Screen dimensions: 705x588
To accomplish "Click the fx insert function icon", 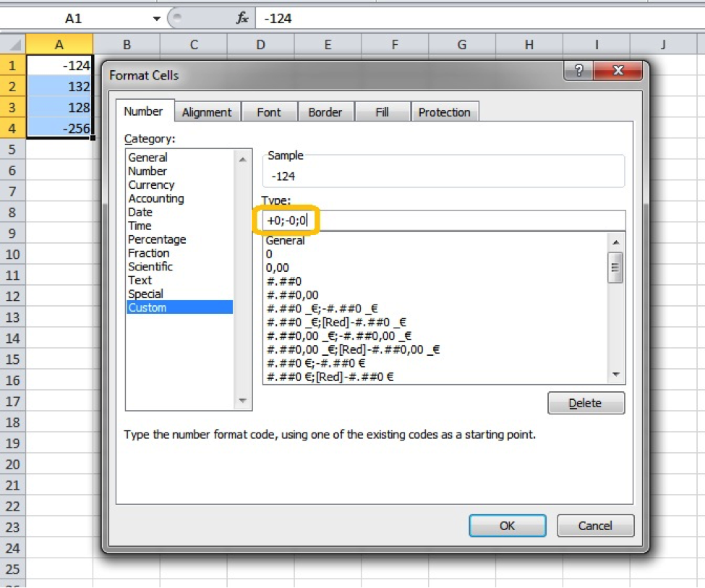I will click(x=242, y=18).
